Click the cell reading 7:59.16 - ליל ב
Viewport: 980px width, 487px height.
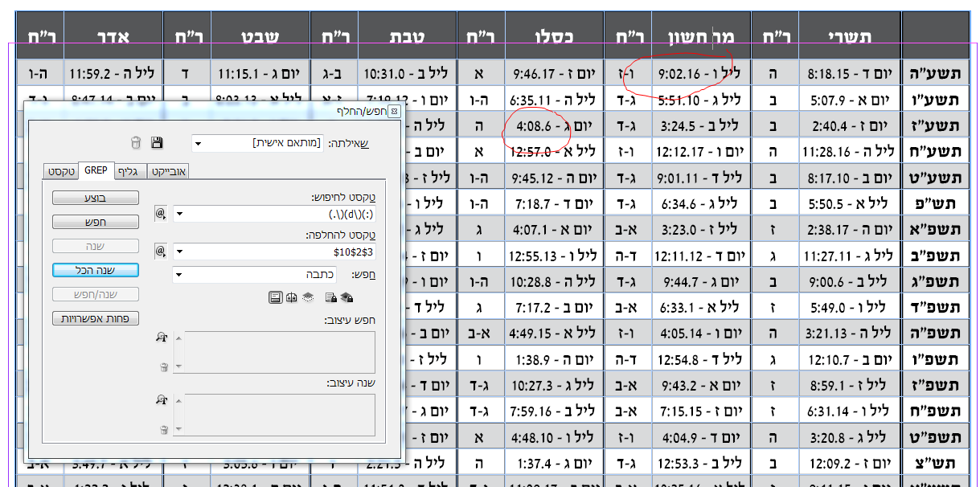point(554,411)
